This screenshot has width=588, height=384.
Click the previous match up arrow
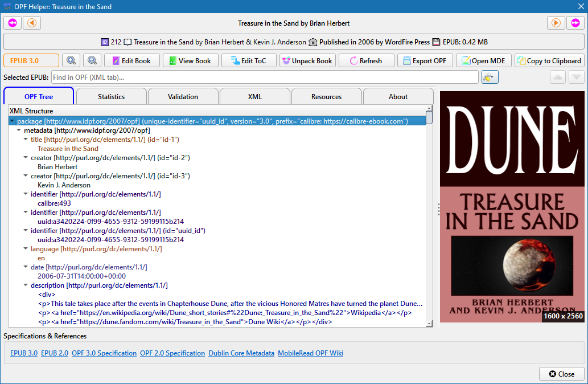pos(558,77)
